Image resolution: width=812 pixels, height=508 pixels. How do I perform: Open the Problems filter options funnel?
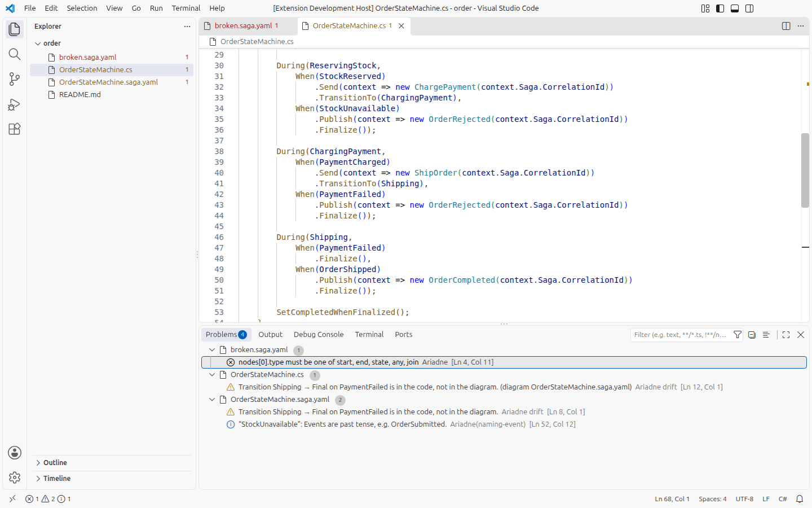click(738, 335)
